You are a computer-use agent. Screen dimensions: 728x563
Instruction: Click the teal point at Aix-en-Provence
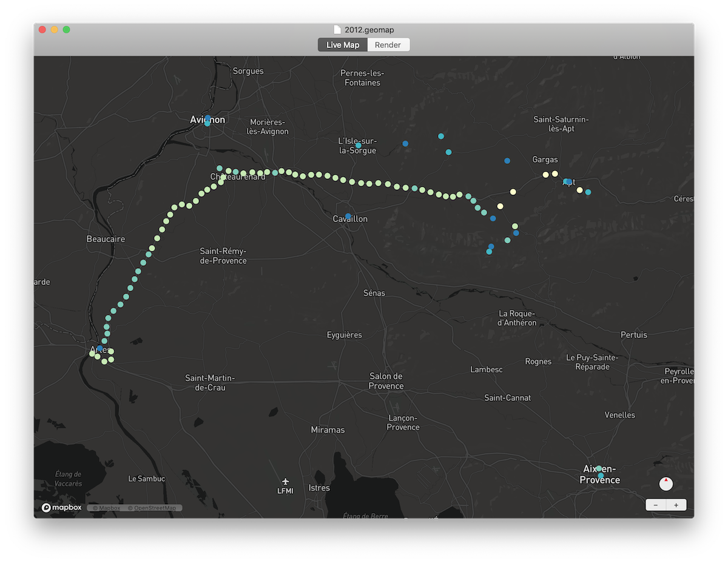tap(599, 468)
